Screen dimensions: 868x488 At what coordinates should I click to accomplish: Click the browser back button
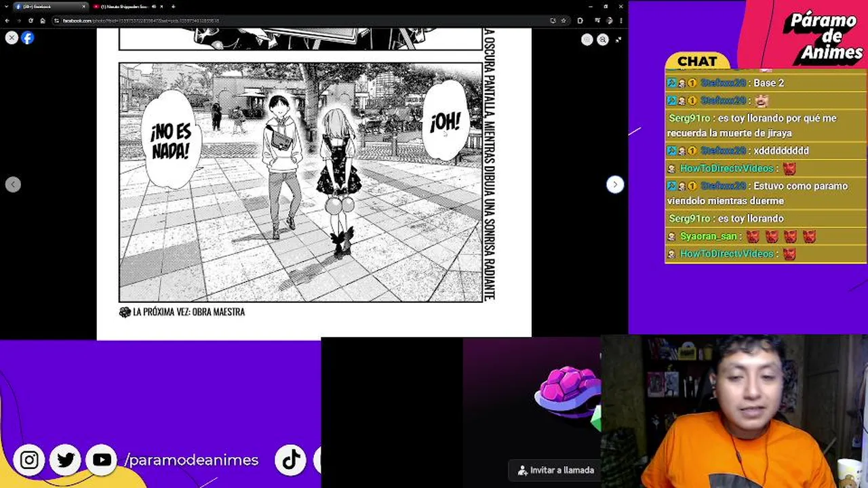pos(7,20)
